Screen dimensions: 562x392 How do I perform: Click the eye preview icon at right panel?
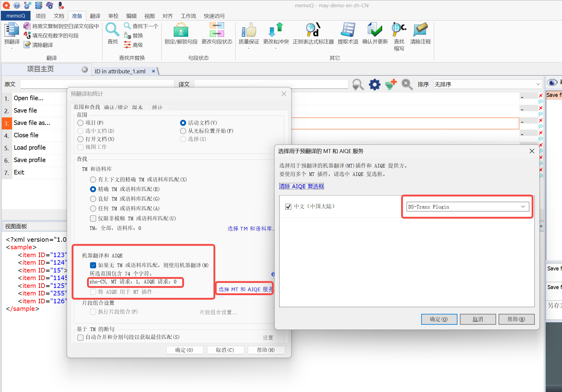(x=552, y=82)
